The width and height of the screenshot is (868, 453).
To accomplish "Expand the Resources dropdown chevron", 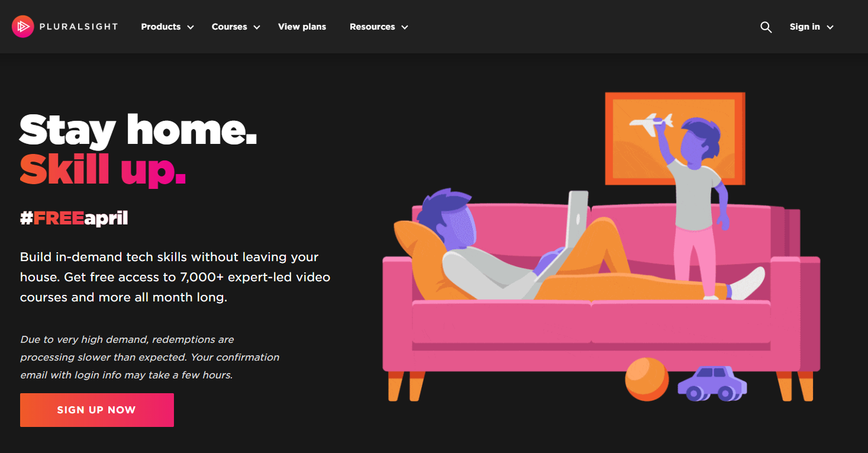I will 405,27.
